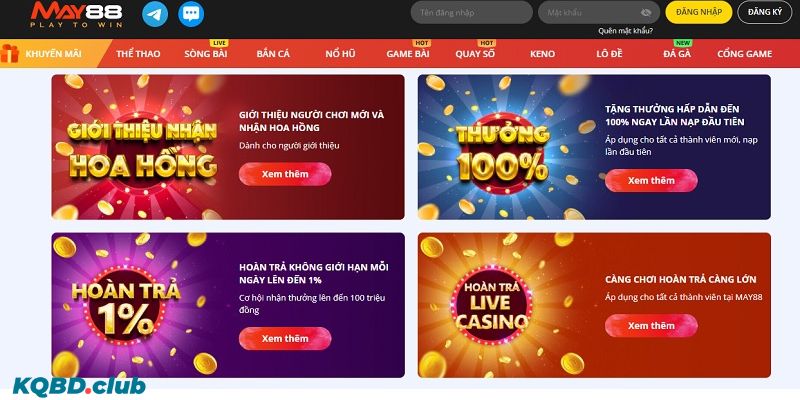Click the Giới Thiệu Nhận Hoa Hồng banner image
Viewport: 800px width, 400px height.
point(137,147)
